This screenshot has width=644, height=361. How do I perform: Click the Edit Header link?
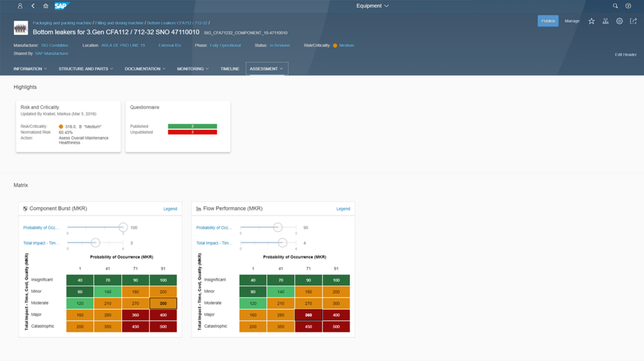[x=625, y=54]
